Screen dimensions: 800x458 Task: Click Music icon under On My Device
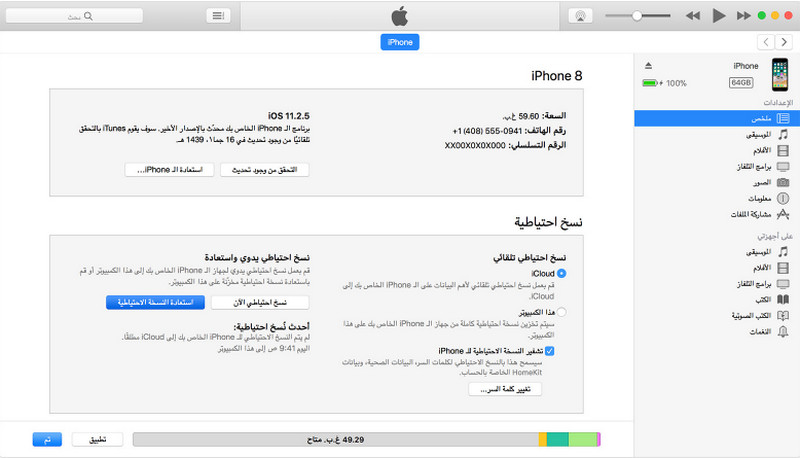(x=783, y=252)
